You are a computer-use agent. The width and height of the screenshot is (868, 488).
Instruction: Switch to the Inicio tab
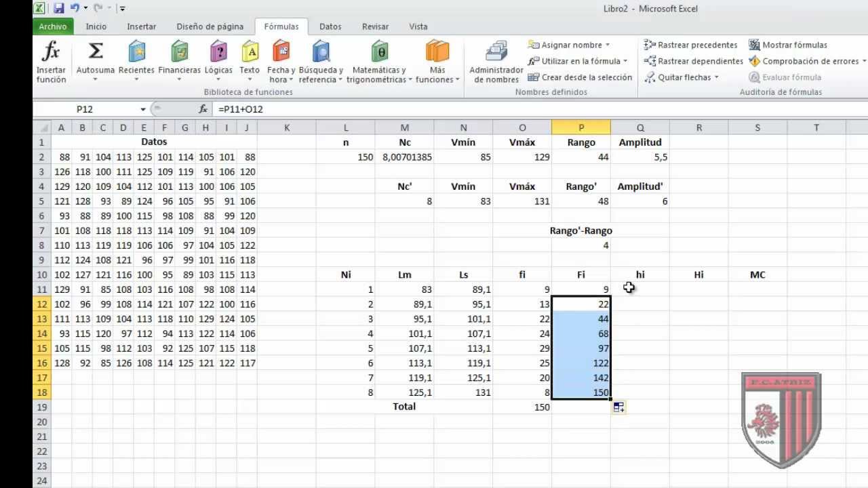click(x=96, y=26)
